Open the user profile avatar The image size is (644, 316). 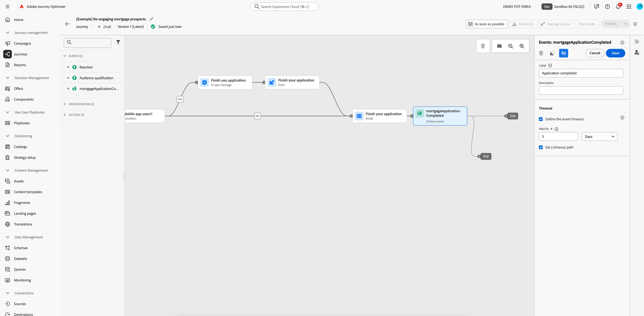click(639, 6)
